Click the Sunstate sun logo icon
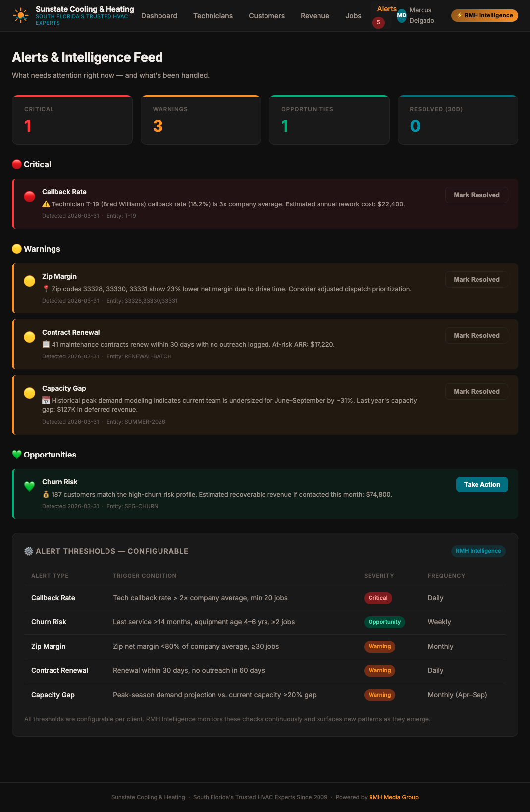Viewport: 530px width, 812px height. coord(20,15)
